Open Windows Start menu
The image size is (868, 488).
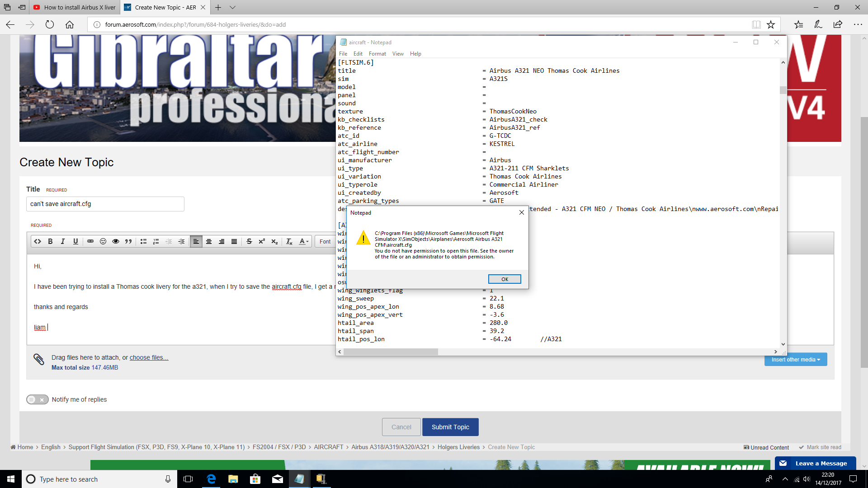pyautogui.click(x=11, y=479)
